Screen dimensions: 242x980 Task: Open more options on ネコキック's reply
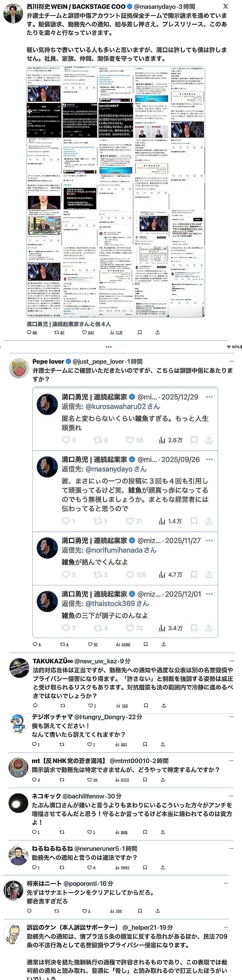(x=231, y=796)
